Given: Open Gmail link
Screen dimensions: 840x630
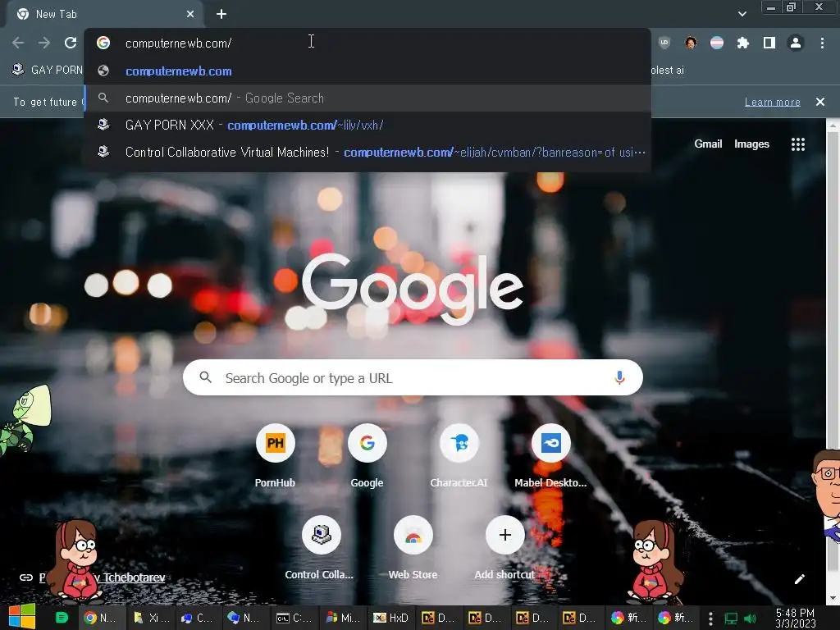Looking at the screenshot, I should pos(708,144).
